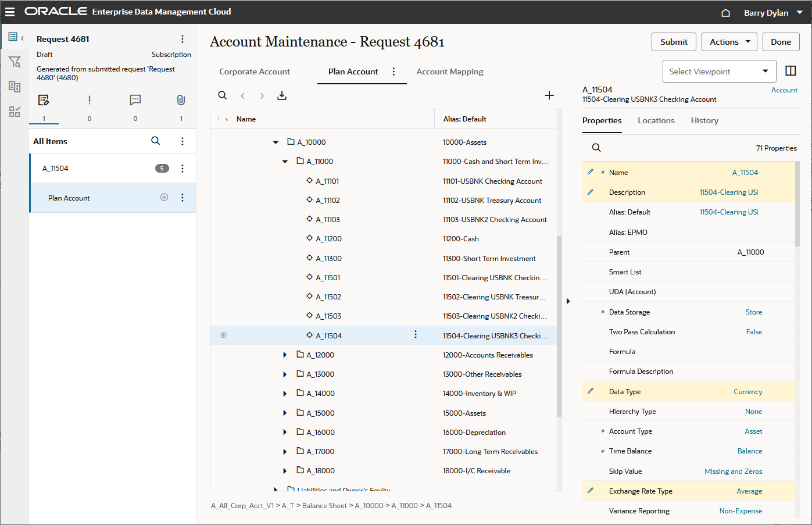Expand the A_18000 tree node

(x=285, y=471)
